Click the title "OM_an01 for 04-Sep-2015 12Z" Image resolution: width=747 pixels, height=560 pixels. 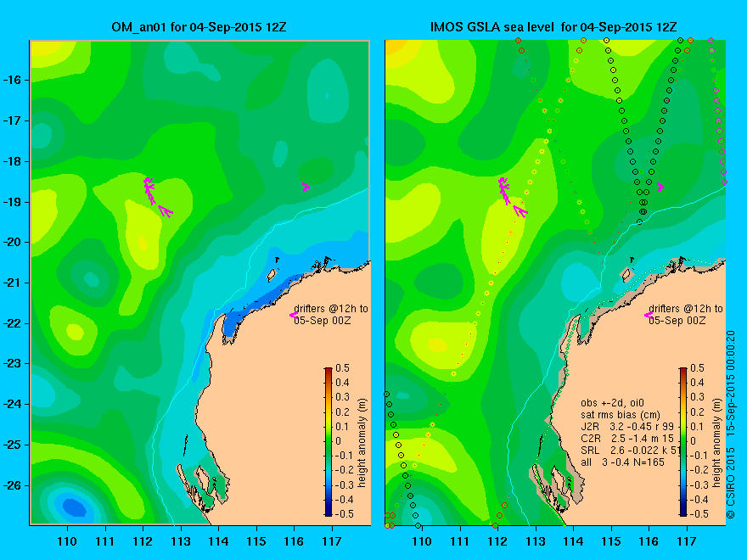[199, 27]
